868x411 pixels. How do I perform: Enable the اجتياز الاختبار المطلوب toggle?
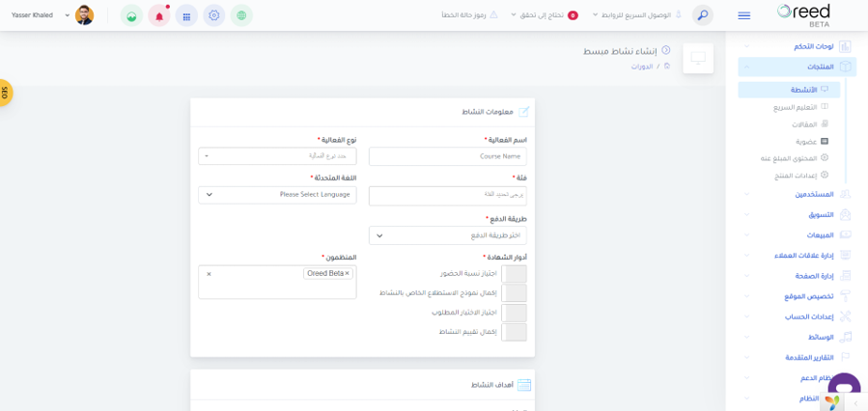[x=514, y=313]
